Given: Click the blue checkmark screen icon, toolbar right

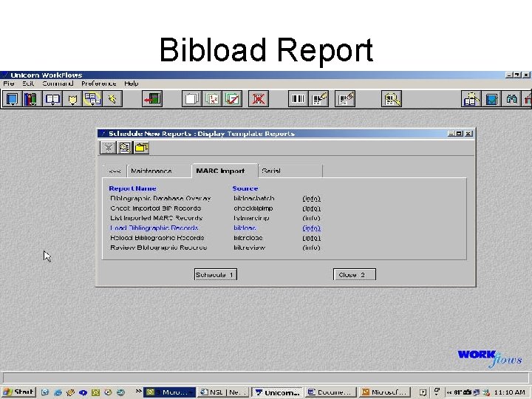Looking at the screenshot, I should point(491,99).
